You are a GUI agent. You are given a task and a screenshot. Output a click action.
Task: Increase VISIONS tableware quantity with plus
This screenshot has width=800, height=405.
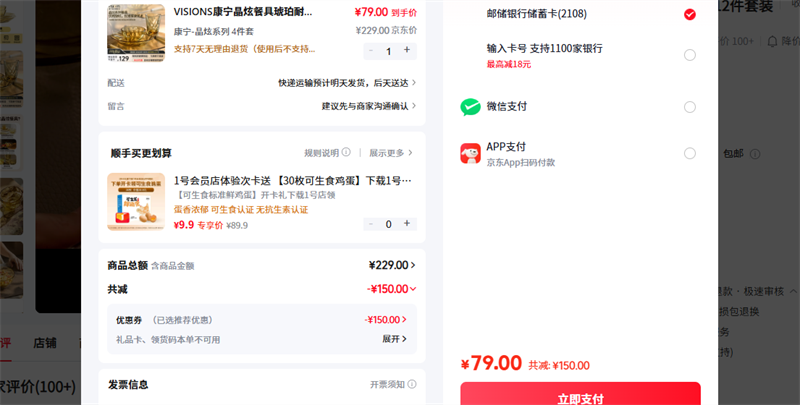point(407,50)
